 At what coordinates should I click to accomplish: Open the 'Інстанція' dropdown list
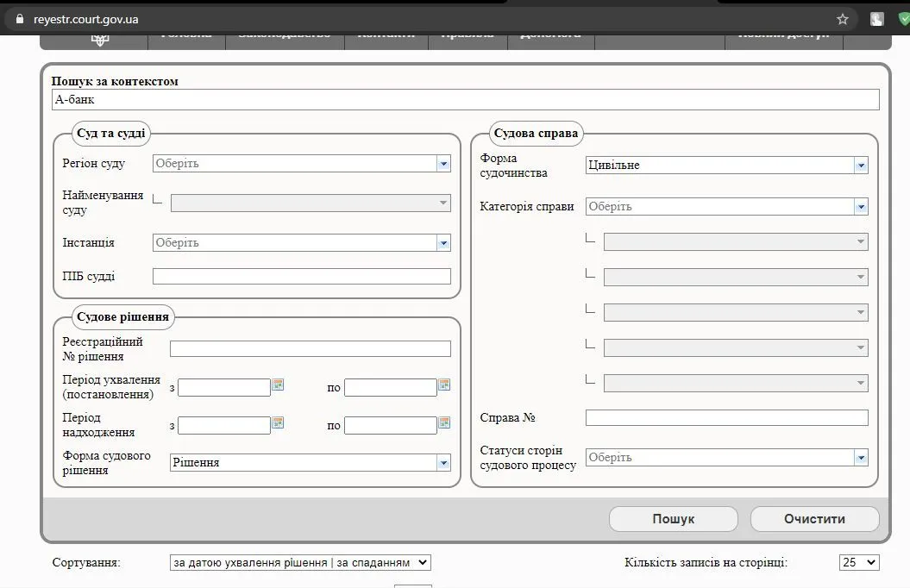tap(443, 243)
